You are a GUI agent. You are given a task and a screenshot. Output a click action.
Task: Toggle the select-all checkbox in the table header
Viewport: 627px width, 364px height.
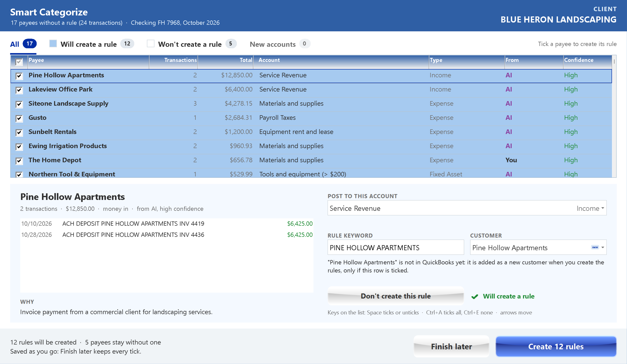click(x=19, y=62)
